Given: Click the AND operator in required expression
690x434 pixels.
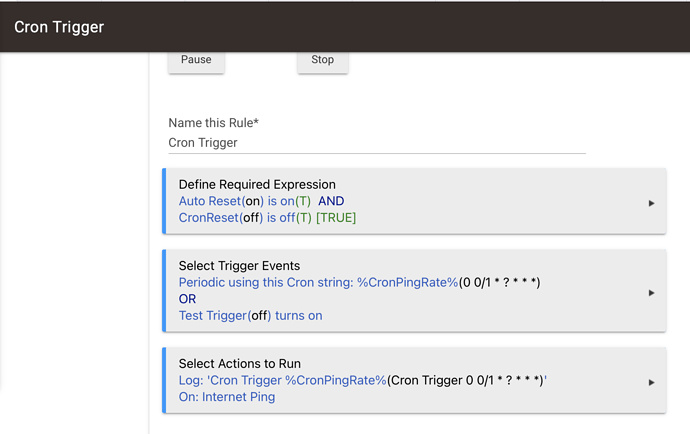Looking at the screenshot, I should click(x=331, y=201).
